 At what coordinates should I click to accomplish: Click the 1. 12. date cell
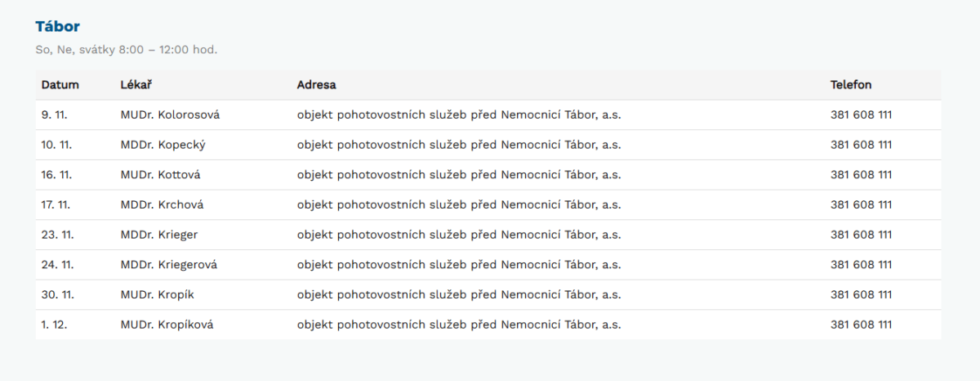click(54, 325)
